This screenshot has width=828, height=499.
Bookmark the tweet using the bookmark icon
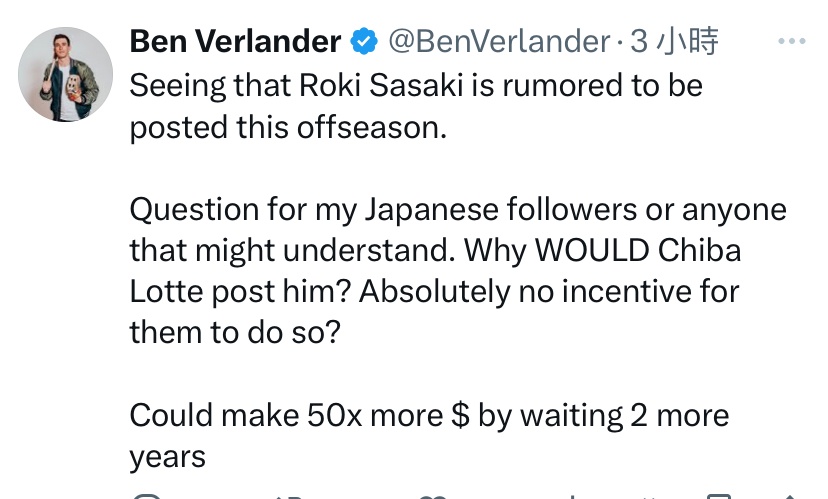[x=722, y=496]
